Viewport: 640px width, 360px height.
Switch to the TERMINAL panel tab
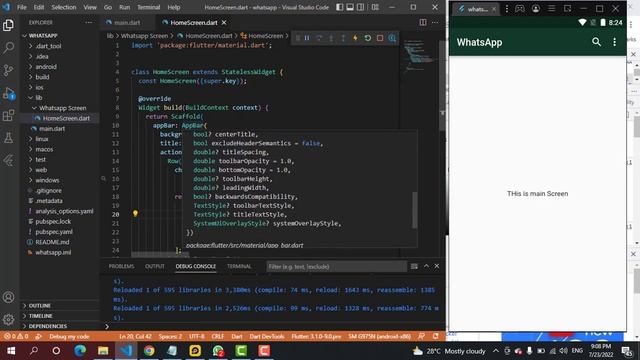(x=239, y=266)
